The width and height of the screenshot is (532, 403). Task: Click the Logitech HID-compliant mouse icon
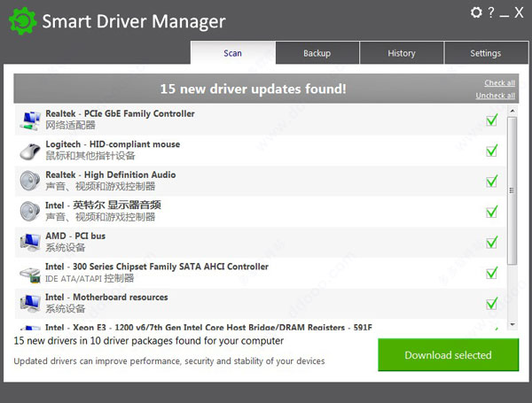30,151
